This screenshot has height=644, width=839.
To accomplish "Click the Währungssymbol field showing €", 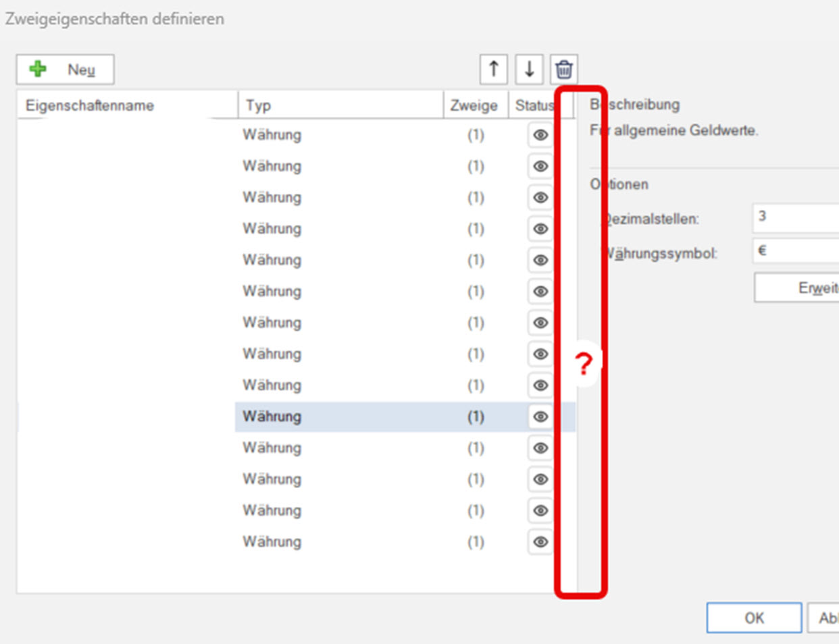I will (796, 252).
